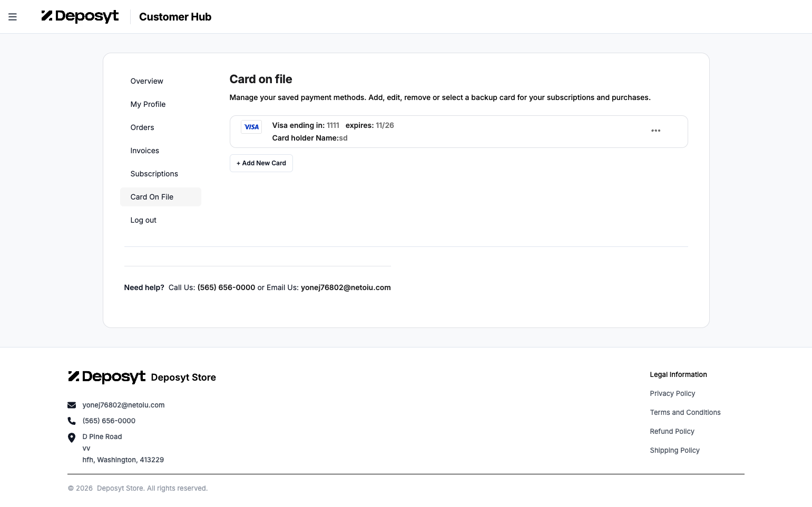Click hfh, Washington, 413229 address line

pyautogui.click(x=123, y=460)
